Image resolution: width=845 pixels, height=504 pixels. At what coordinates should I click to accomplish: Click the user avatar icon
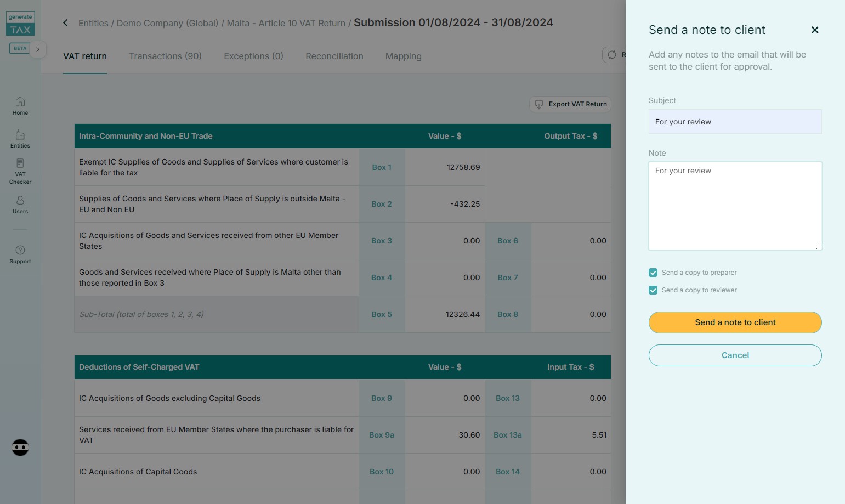coord(20,448)
